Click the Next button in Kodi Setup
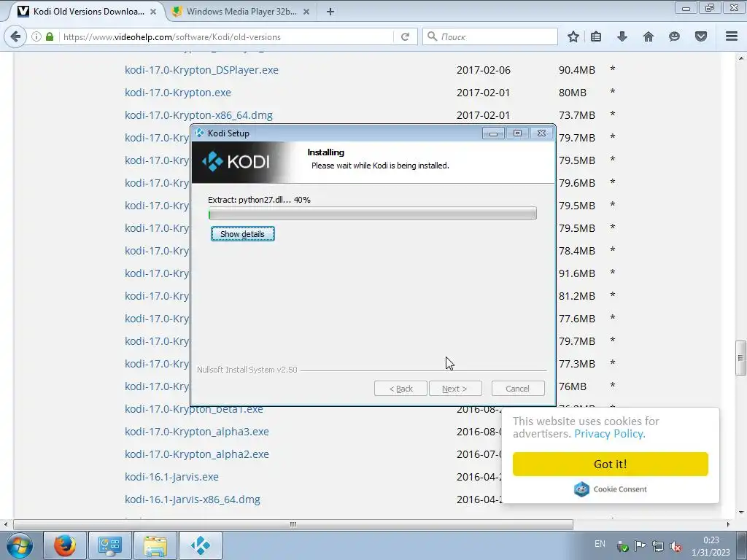This screenshot has width=747, height=560. (x=455, y=389)
